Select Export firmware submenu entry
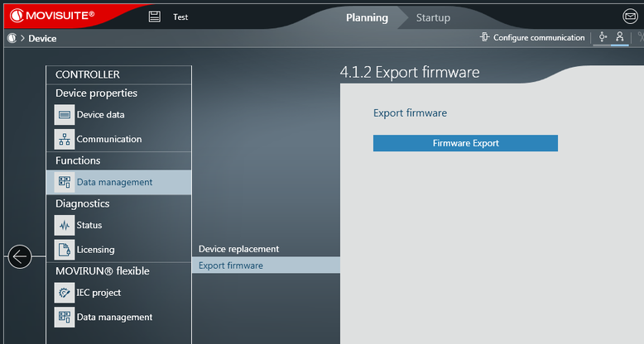Image resolution: width=644 pixels, height=344 pixels. 231,265
